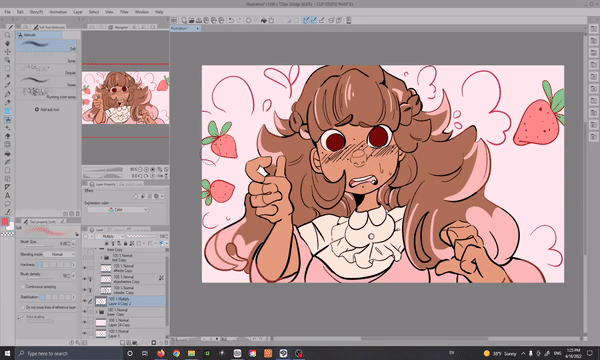Click the Redo icon in command bar

tap(239, 20)
